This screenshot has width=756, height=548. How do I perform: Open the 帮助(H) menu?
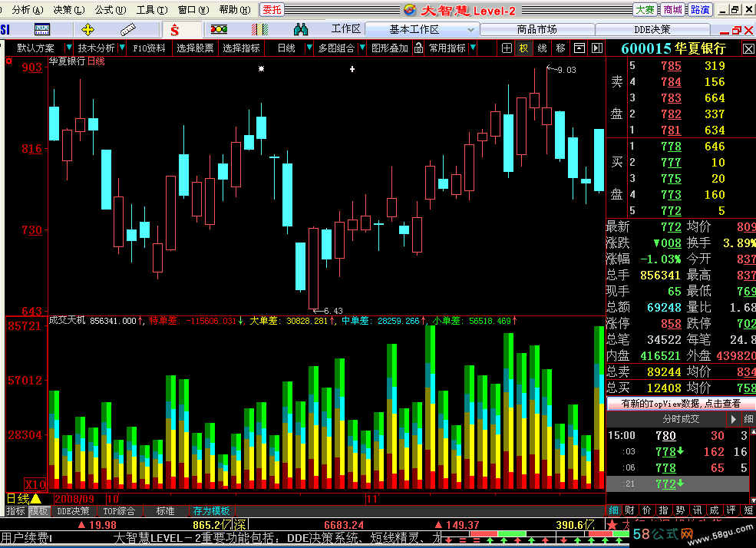(x=235, y=10)
